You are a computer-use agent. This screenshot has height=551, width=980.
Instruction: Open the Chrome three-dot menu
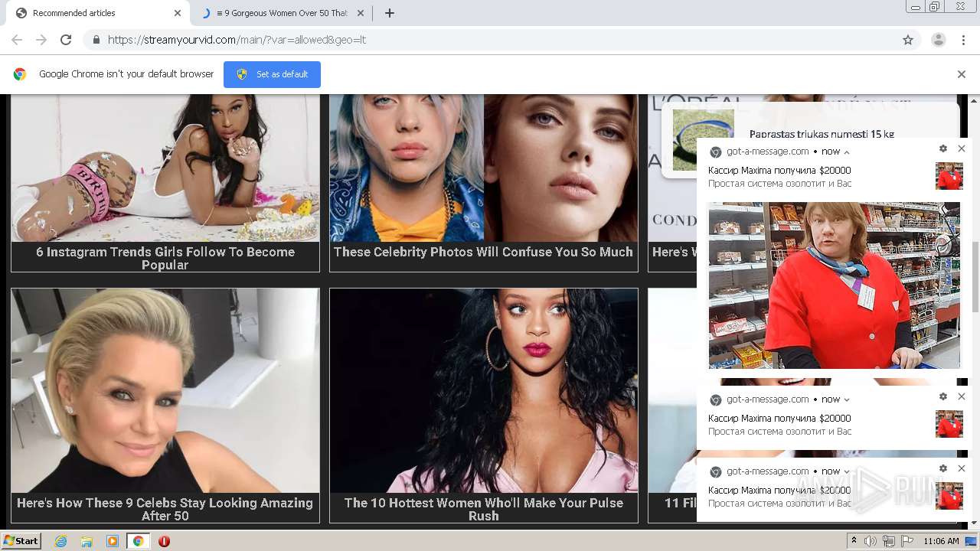click(963, 40)
